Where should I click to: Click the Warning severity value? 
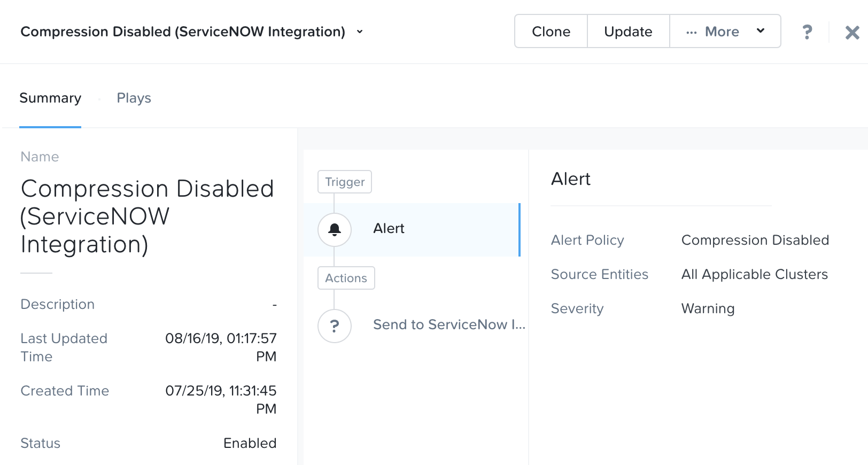point(708,308)
